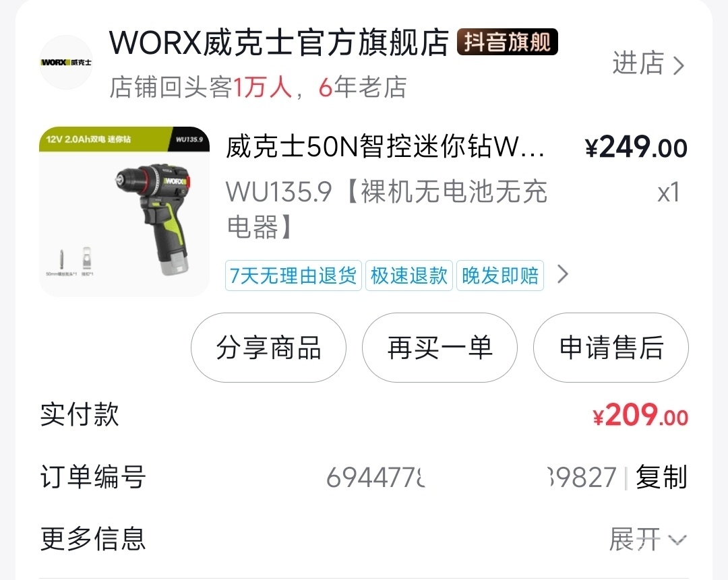Open product title 威克士50N智控迷你钻
Screen dimensions: 728x580
[x=386, y=147]
